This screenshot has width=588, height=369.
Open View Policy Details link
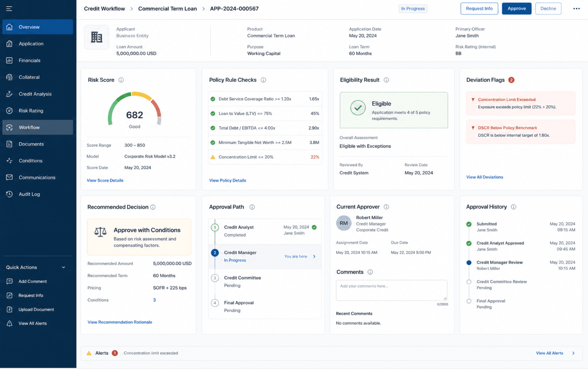227,180
